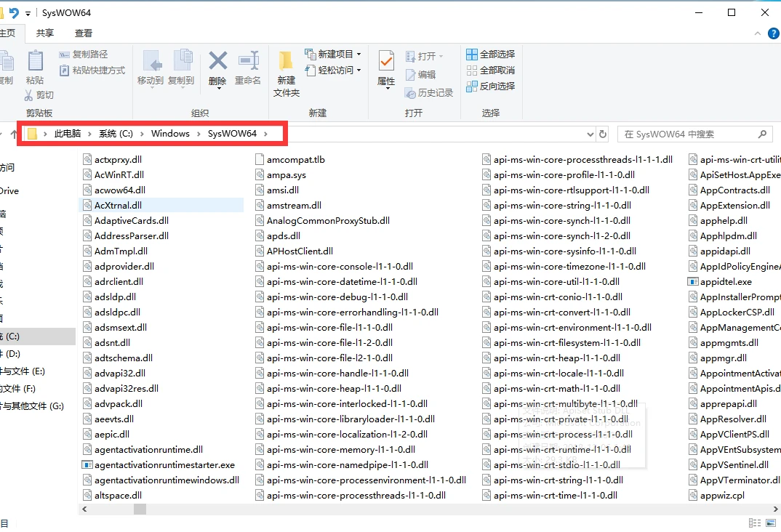Viewport: 781px width, 532px height.
Task: Click the AdaptiveCards.dll file icon
Action: (x=87, y=220)
